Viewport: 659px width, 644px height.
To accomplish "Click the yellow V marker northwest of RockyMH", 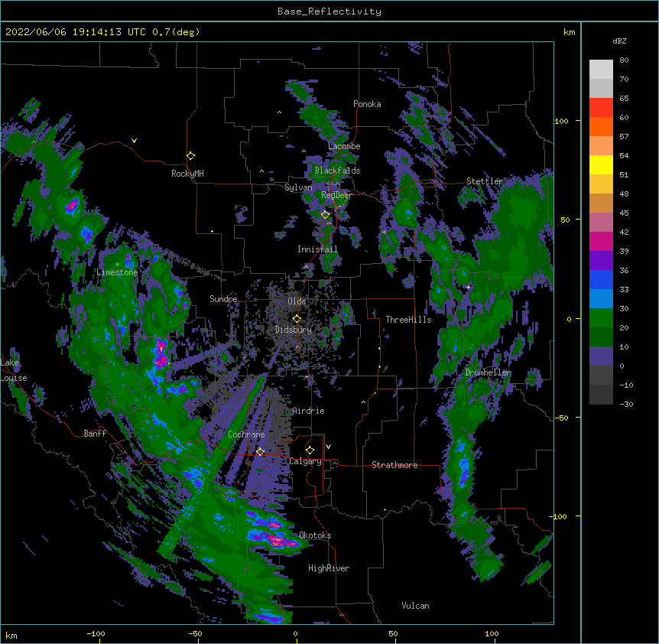I will [x=134, y=141].
